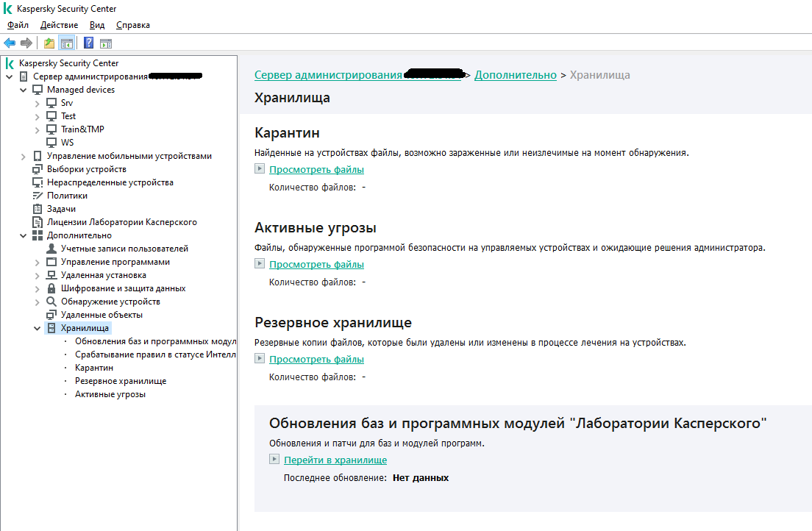
Task: Expand Удаленная установка node
Action: pos(37,276)
